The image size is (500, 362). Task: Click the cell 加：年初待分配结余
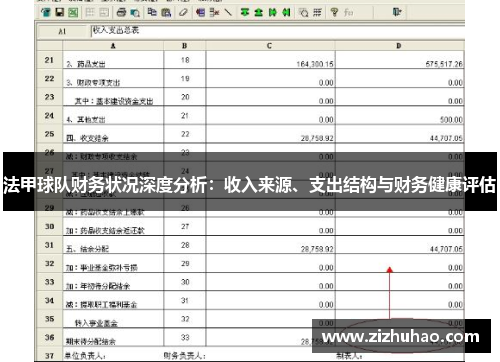113,282
